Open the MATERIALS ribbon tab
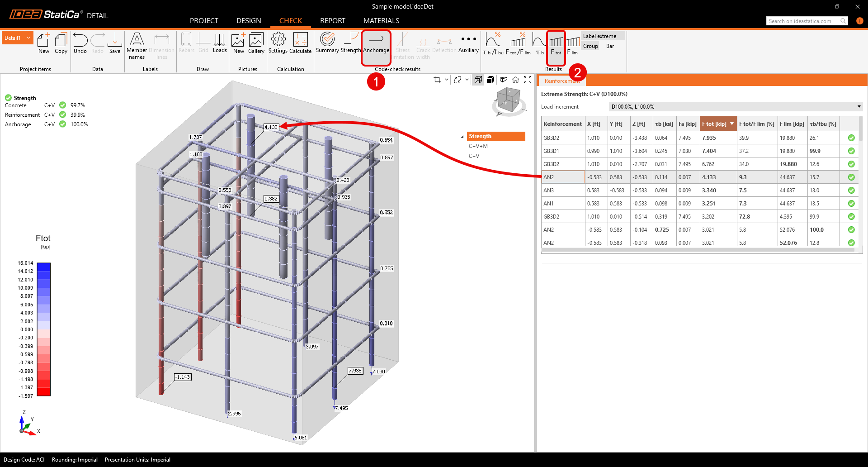The image size is (868, 467). pos(382,21)
